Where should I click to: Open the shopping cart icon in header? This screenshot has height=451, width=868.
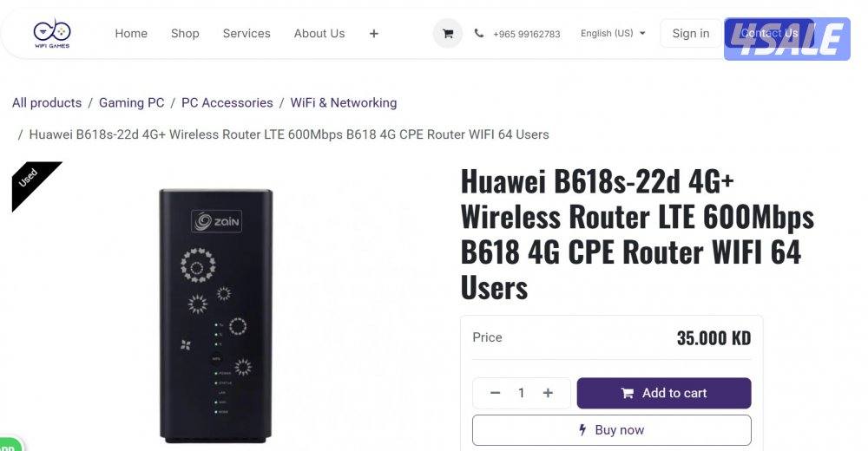[447, 34]
